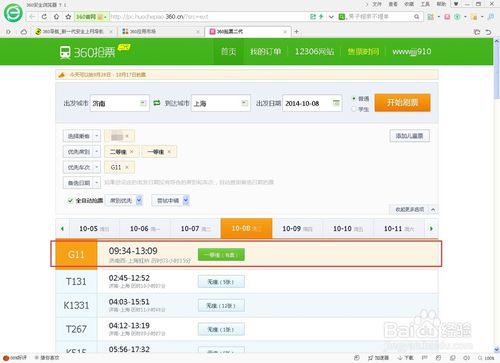The width and height of the screenshot is (500, 363).
Task: Click the 无座 button for K1331
Action: (x=221, y=305)
